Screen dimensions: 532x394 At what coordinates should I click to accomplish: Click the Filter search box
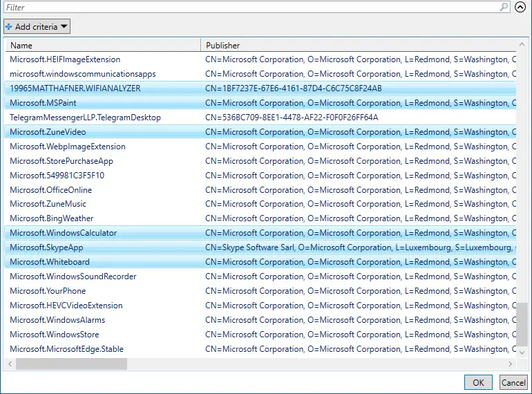(256, 7)
